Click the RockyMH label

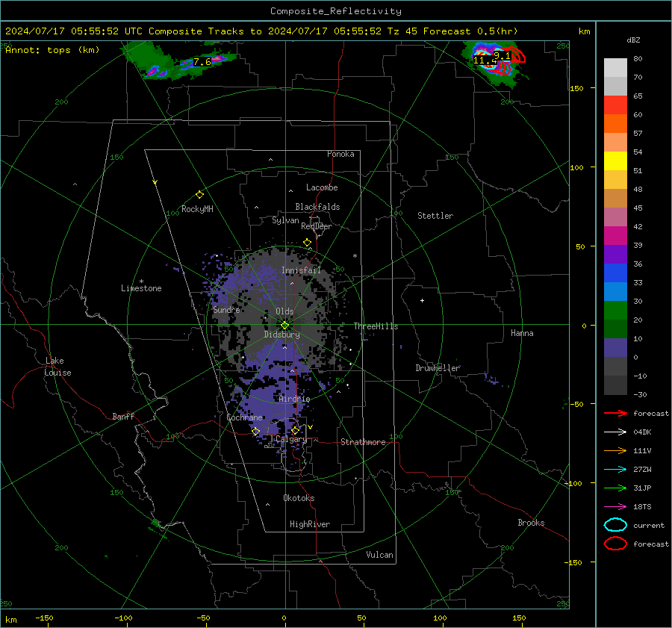197,209
